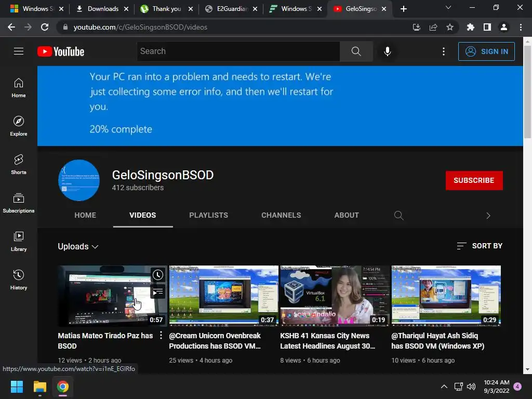The width and height of the screenshot is (532, 399).
Task: Start voice search with microphone icon
Action: tap(387, 51)
